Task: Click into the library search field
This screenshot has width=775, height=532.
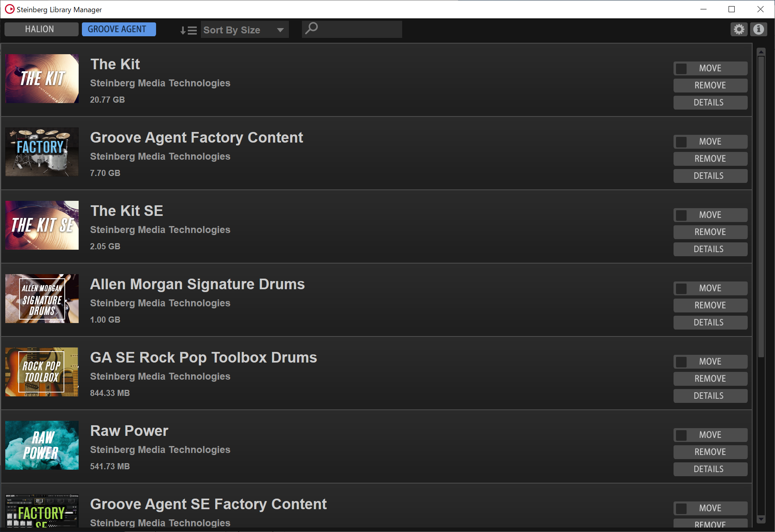Action: tap(352, 29)
